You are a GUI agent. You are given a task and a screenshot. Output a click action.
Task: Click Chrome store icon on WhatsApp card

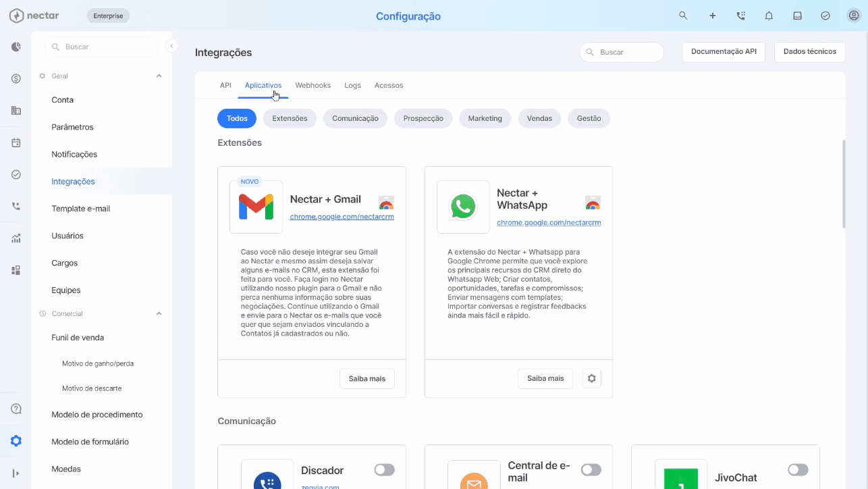[x=593, y=203]
